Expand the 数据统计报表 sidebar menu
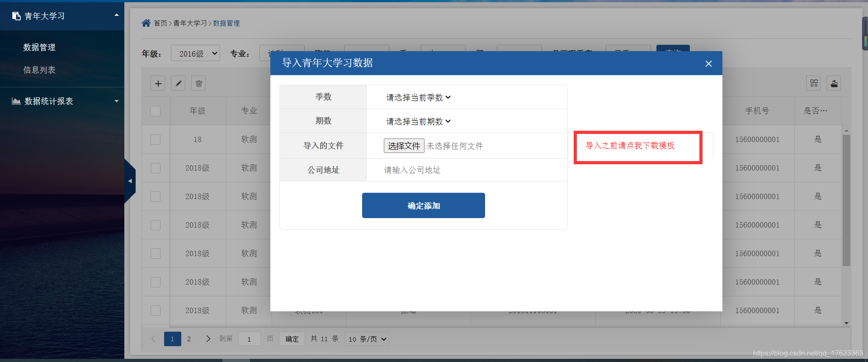Screen dimensions: 868x362 click(117, 101)
